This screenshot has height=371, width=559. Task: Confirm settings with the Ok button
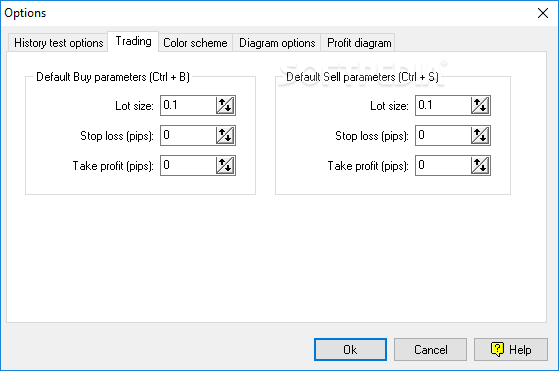(350, 350)
